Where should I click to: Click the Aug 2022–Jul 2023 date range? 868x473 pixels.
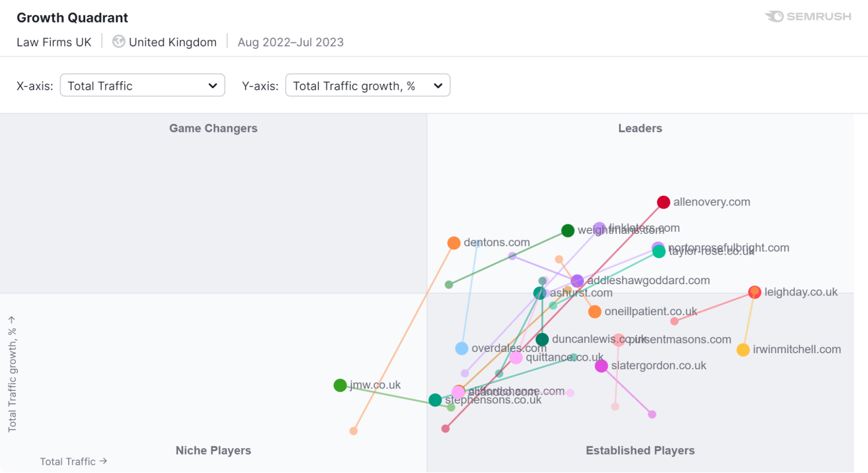290,42
